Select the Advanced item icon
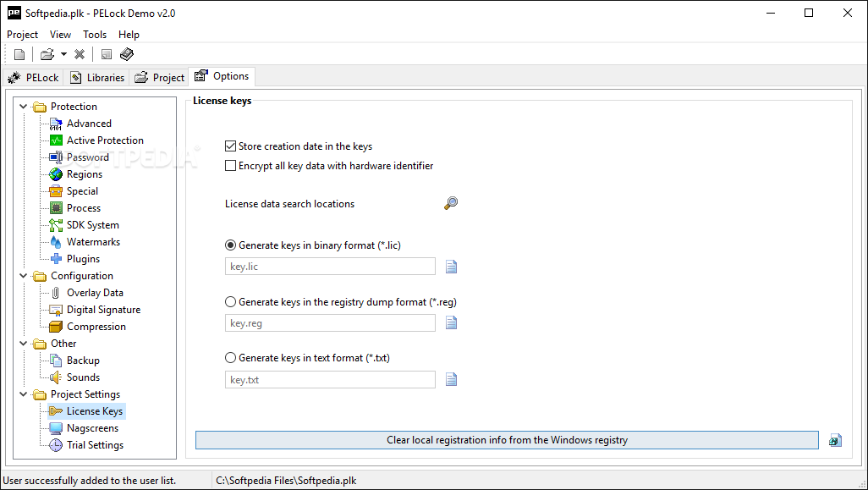Image resolution: width=868 pixels, height=490 pixels. (56, 124)
